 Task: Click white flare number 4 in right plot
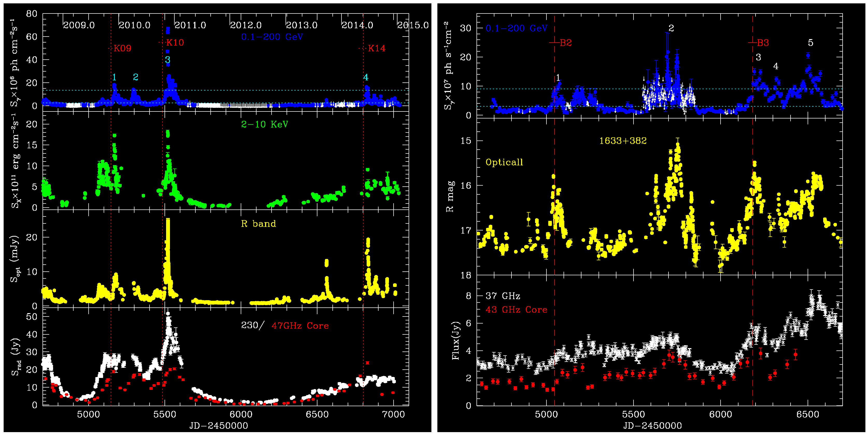coord(776,66)
